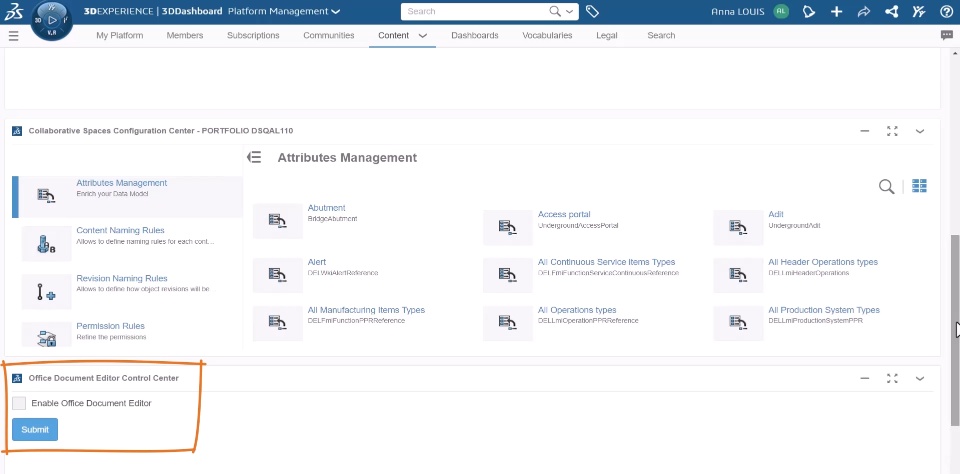This screenshot has width=960, height=474.
Task: Open the Adit type
Action: point(776,214)
